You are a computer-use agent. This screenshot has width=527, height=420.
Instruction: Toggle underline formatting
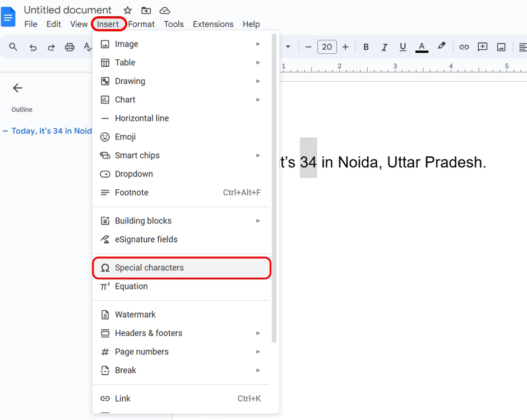[403, 47]
